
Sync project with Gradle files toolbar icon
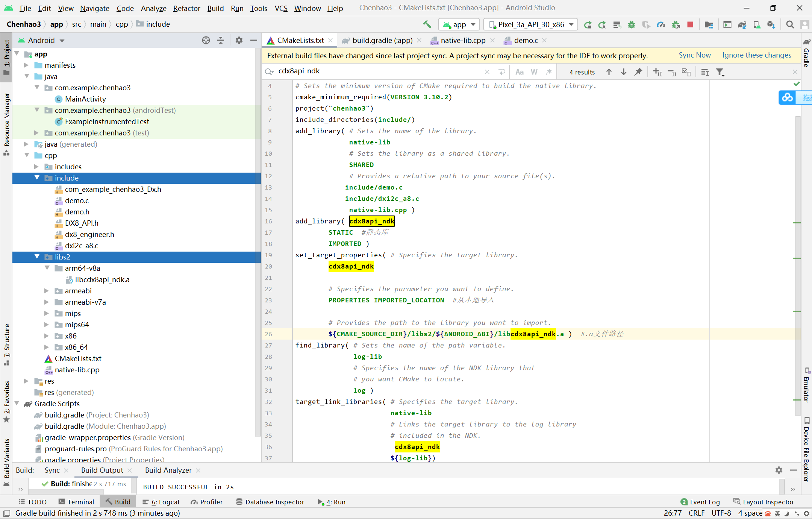[x=742, y=24]
